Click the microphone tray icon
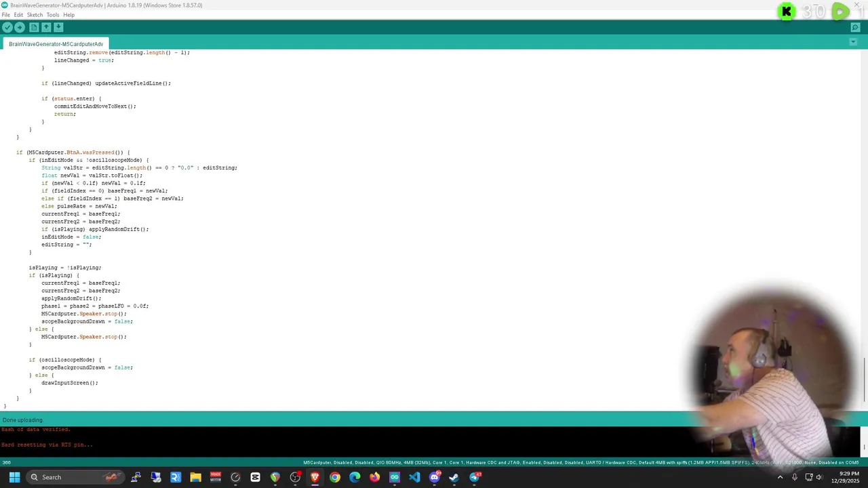868x488 pixels. click(x=795, y=477)
